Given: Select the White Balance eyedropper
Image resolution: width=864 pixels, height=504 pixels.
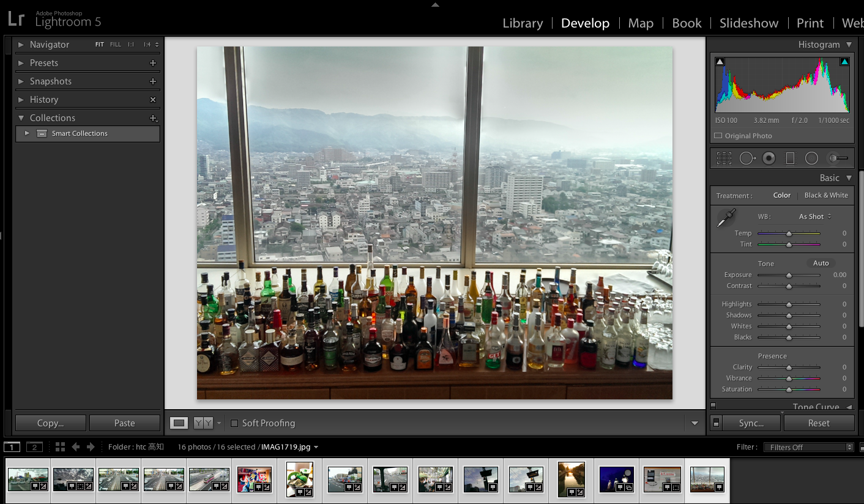Looking at the screenshot, I should coord(727,218).
